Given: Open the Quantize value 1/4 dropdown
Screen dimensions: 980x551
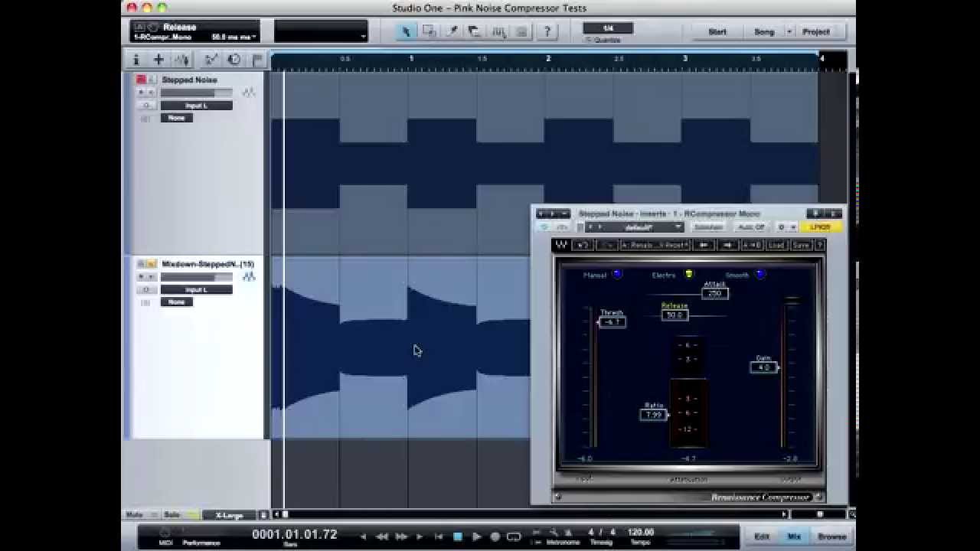Looking at the screenshot, I should tap(608, 28).
